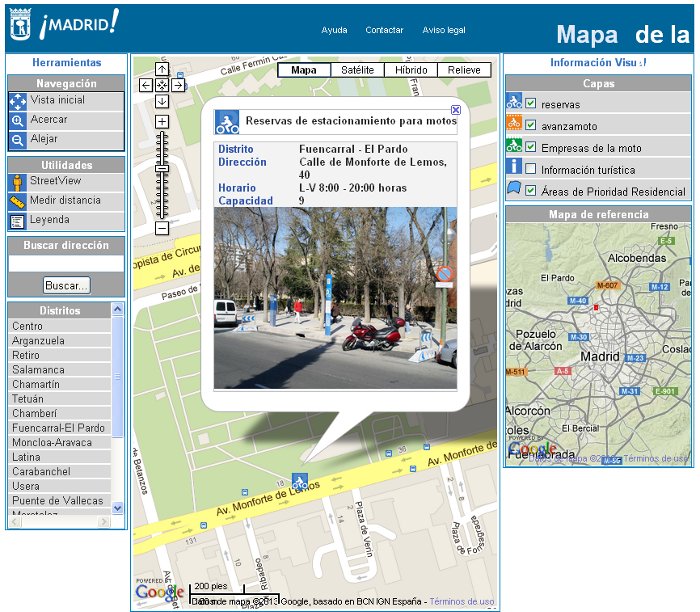Uncheck the Empresas de la moto checkbox
Image resolution: width=700 pixels, height=612 pixels.
coord(530,147)
